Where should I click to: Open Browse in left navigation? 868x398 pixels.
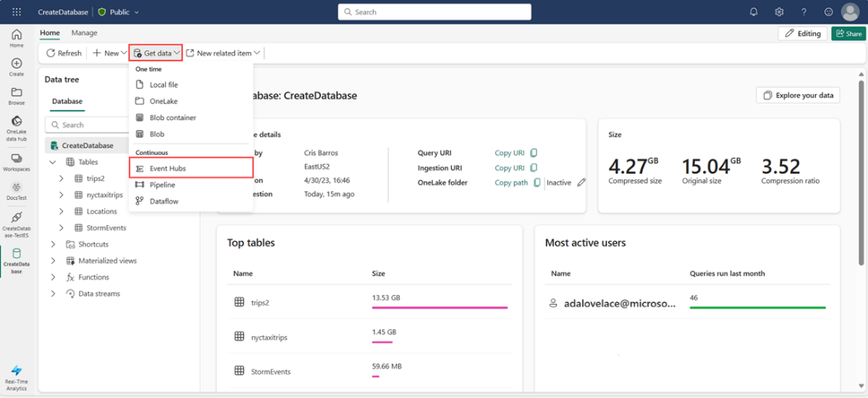pyautogui.click(x=17, y=96)
